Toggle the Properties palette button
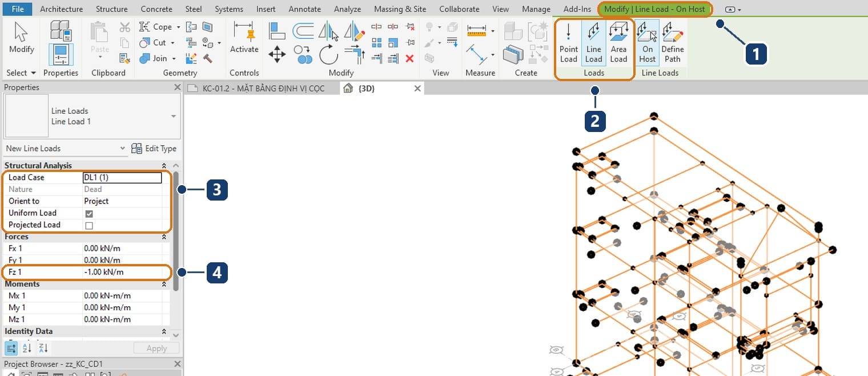The width and height of the screenshot is (868, 376). pos(60,54)
